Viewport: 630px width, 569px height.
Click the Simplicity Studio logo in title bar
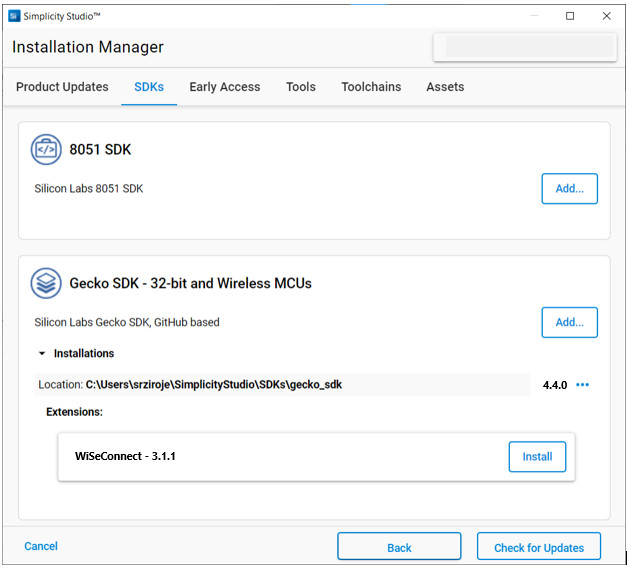click(15, 16)
